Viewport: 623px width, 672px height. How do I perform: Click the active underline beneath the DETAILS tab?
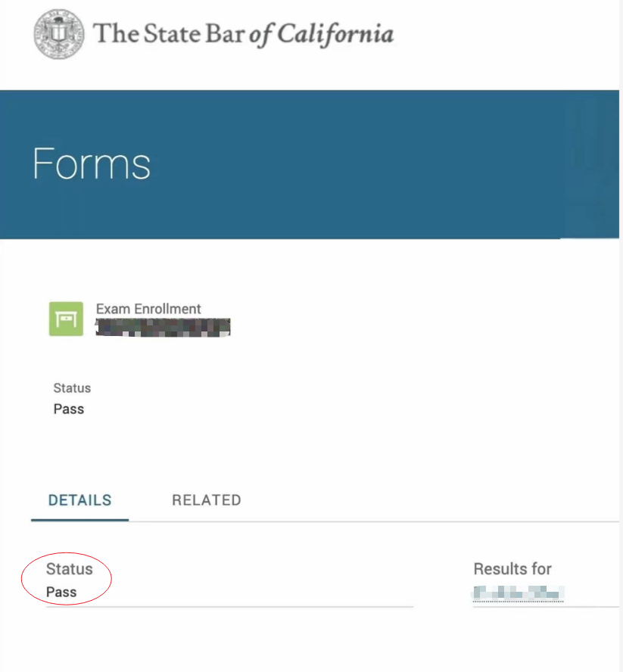tap(79, 520)
